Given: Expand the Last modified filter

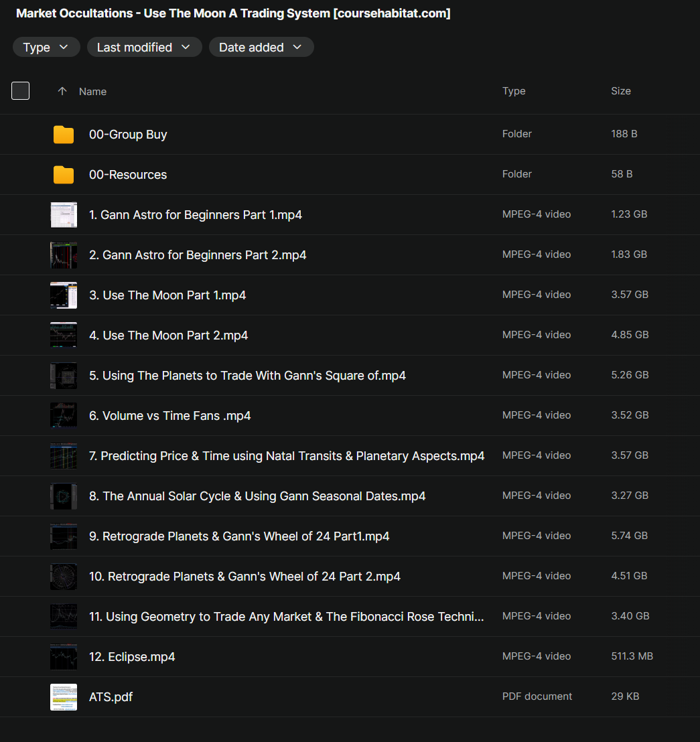Looking at the screenshot, I should pyautogui.click(x=144, y=48).
